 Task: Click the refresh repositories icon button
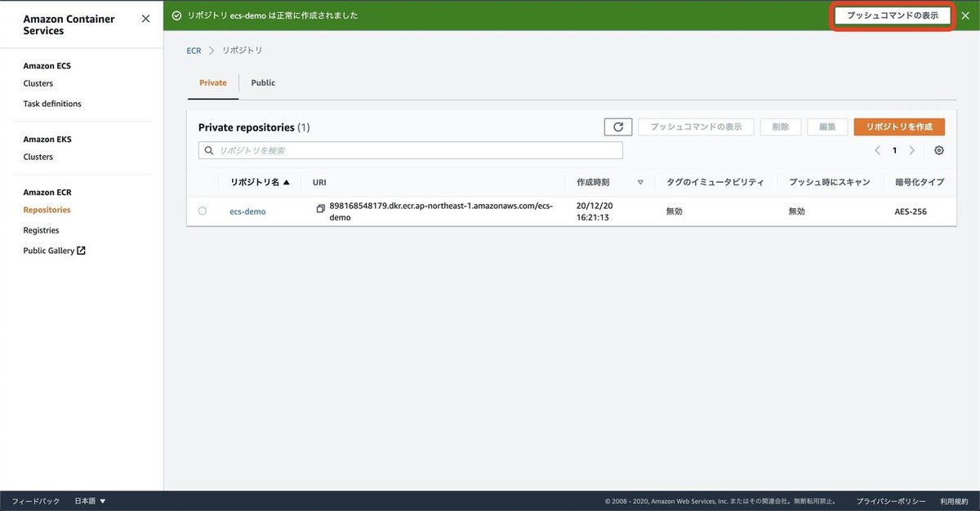[618, 127]
